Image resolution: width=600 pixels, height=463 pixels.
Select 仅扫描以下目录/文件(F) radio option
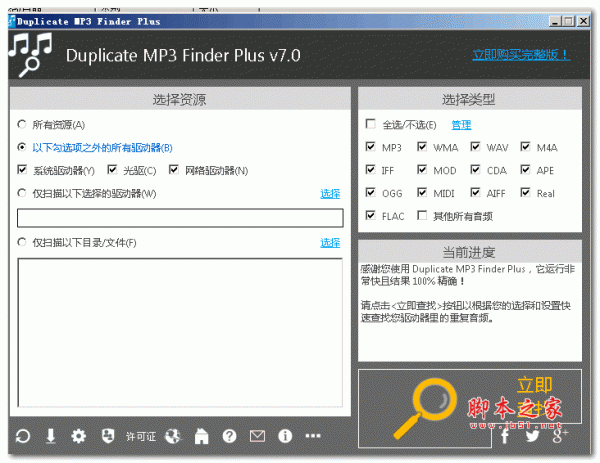point(22,242)
